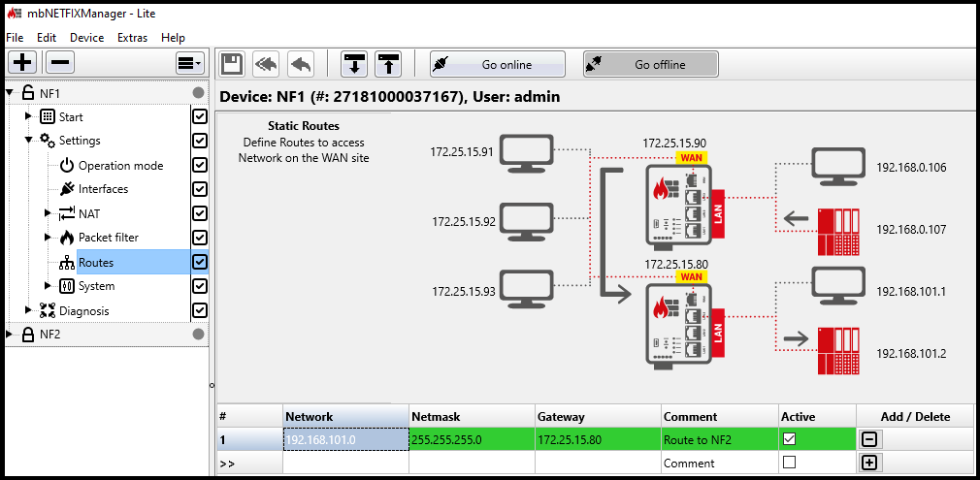Select Operation mode in the tree

pyautogui.click(x=120, y=166)
